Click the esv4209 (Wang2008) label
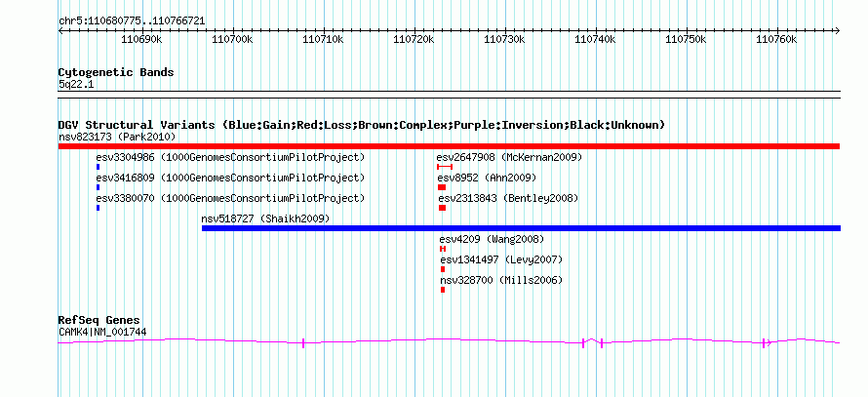This screenshot has width=868, height=397. (x=493, y=239)
